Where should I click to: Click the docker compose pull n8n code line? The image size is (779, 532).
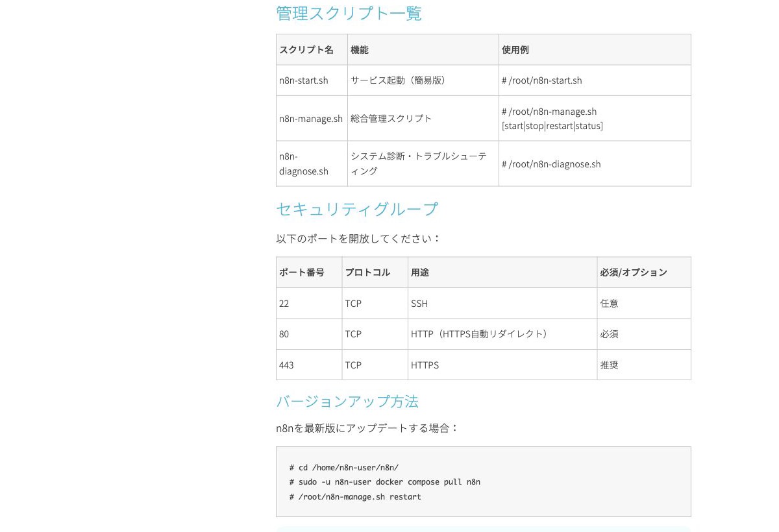click(x=385, y=482)
